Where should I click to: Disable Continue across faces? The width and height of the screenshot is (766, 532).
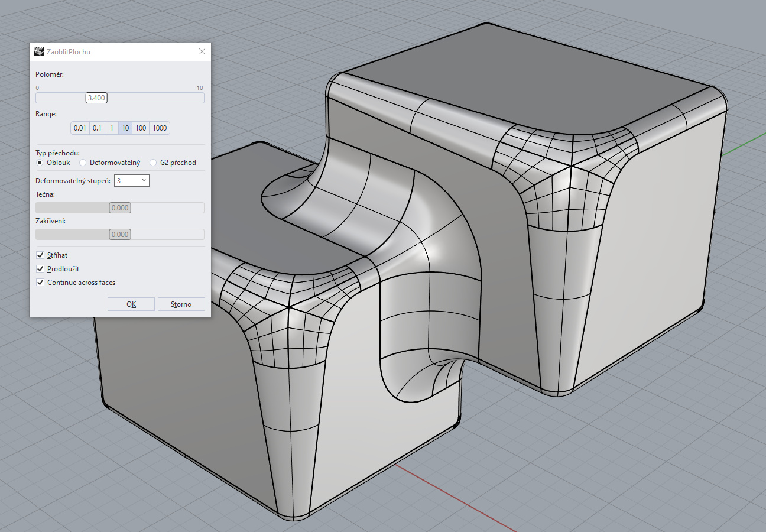[x=41, y=283]
